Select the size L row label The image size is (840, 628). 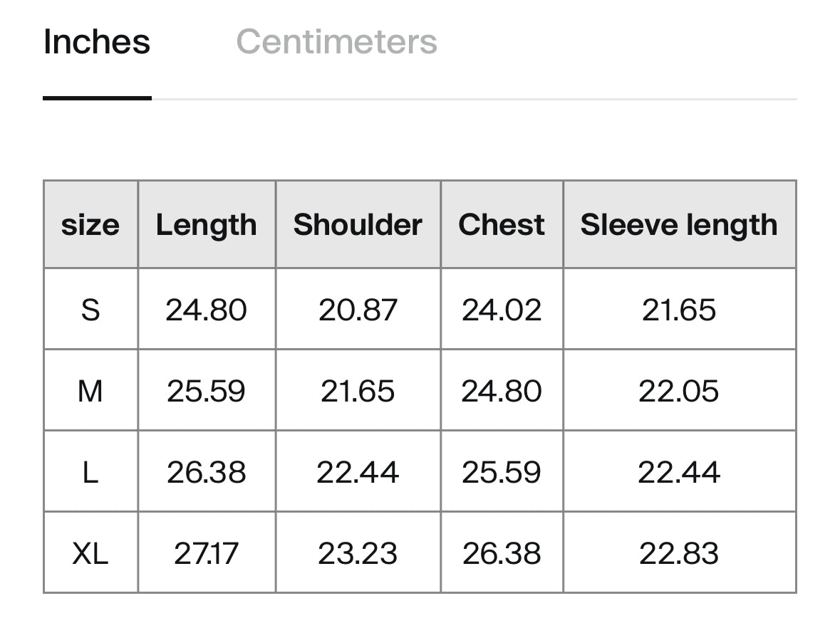click(x=90, y=472)
